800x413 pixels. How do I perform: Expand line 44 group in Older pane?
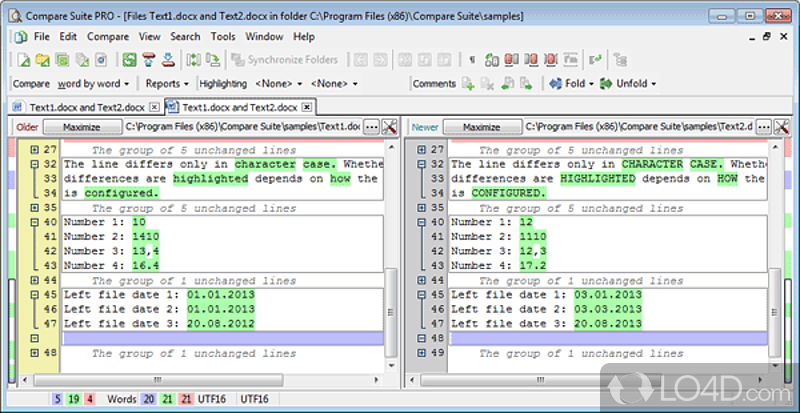35,280
